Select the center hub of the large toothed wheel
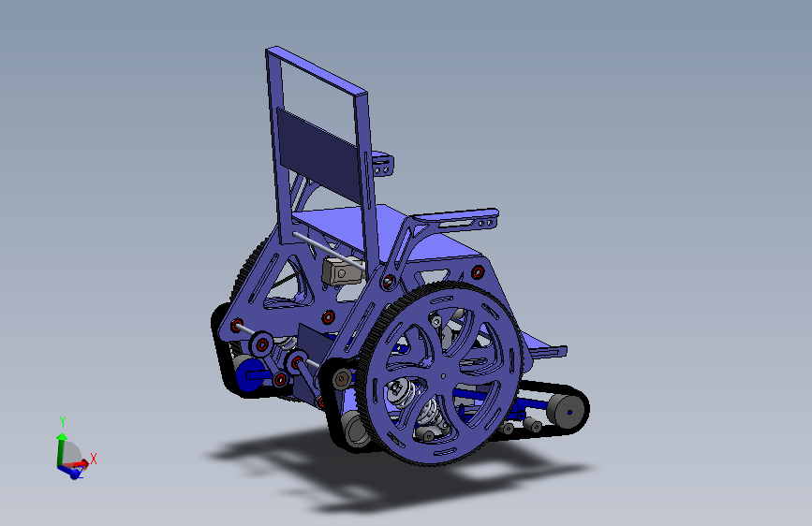The height and width of the screenshot is (526, 812). point(443,376)
